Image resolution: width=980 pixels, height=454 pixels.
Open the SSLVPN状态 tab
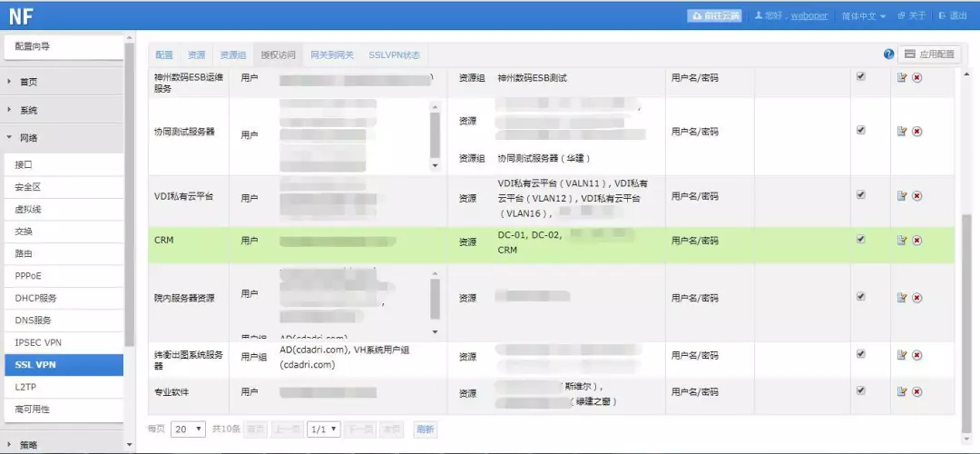pos(394,54)
